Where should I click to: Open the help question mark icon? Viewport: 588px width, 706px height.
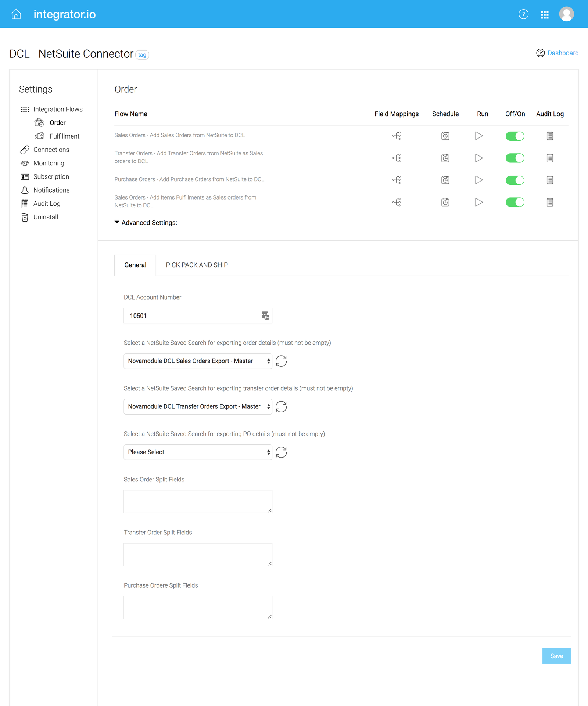tap(523, 14)
